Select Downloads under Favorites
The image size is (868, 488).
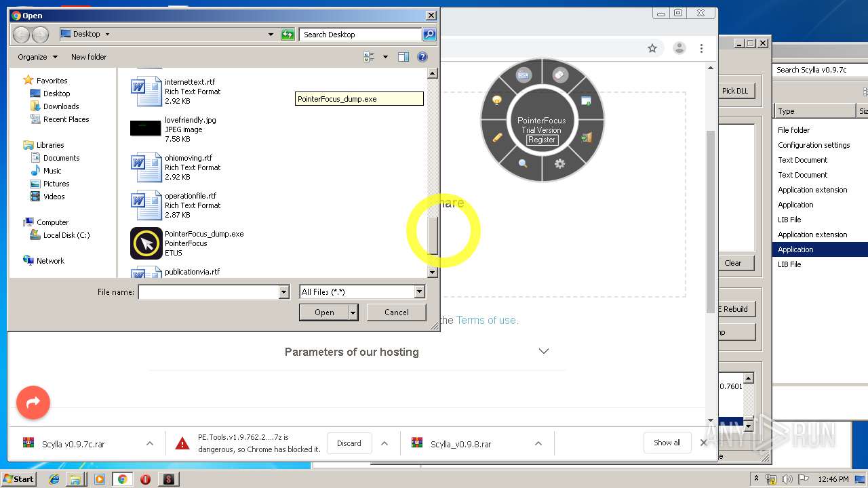[x=61, y=106]
